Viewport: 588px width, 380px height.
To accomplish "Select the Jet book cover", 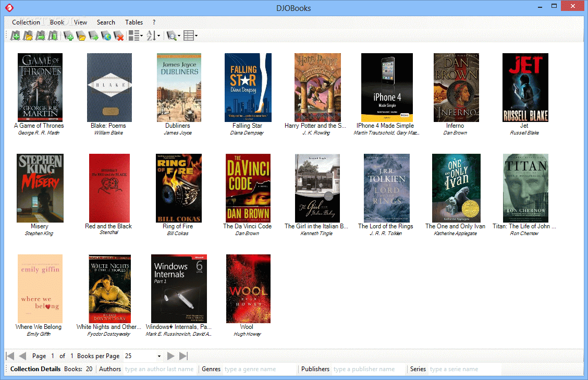I will (525, 88).
